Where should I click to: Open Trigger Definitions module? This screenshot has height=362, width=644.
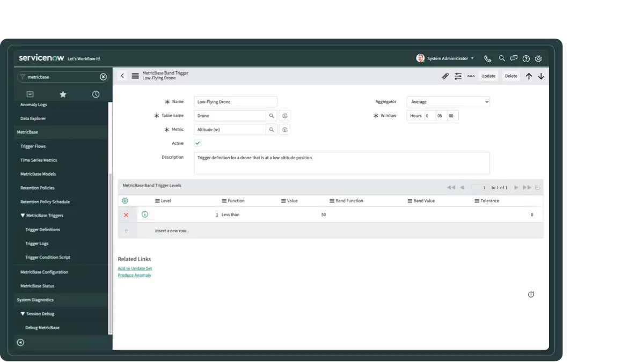tap(43, 230)
